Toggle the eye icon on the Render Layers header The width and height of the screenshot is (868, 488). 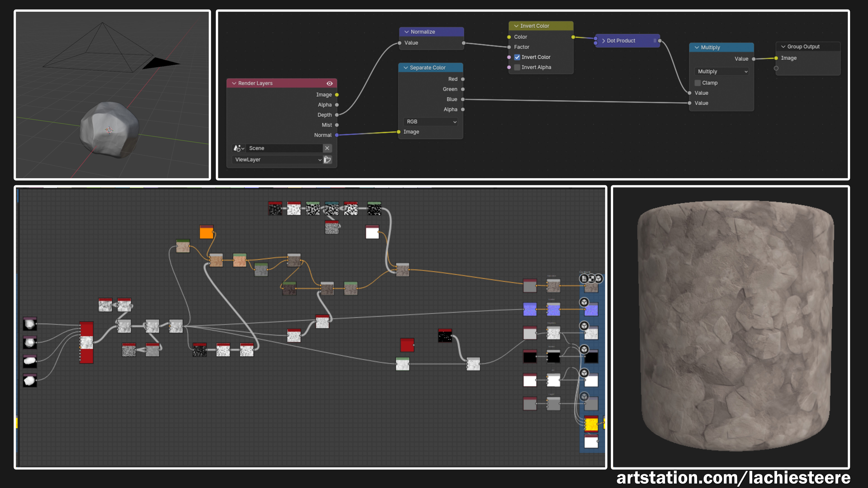click(x=329, y=83)
